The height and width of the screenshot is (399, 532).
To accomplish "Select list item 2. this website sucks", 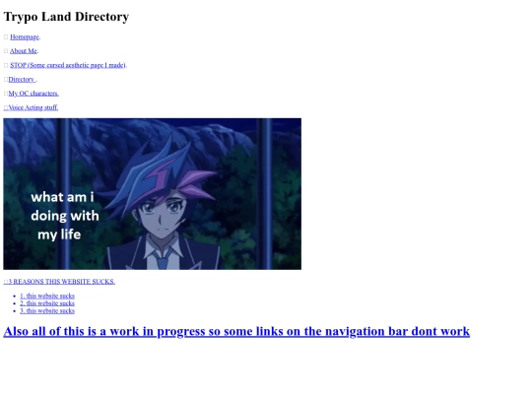I will click(47, 303).
